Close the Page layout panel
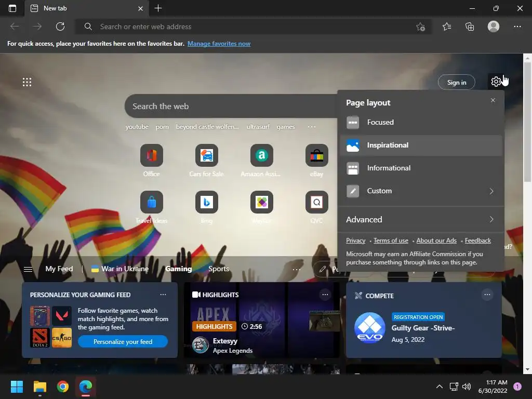The height and width of the screenshot is (399, 532). (x=493, y=100)
